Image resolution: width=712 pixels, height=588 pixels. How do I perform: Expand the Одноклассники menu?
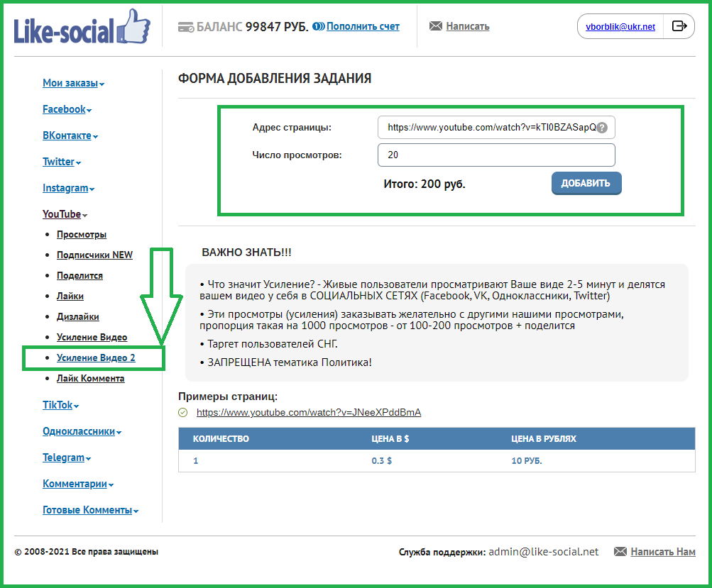[x=82, y=431]
